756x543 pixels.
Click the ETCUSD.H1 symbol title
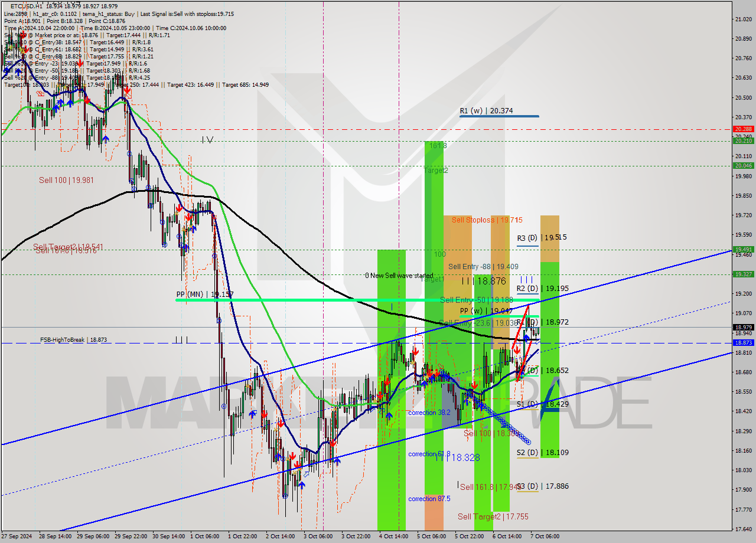(x=27, y=6)
